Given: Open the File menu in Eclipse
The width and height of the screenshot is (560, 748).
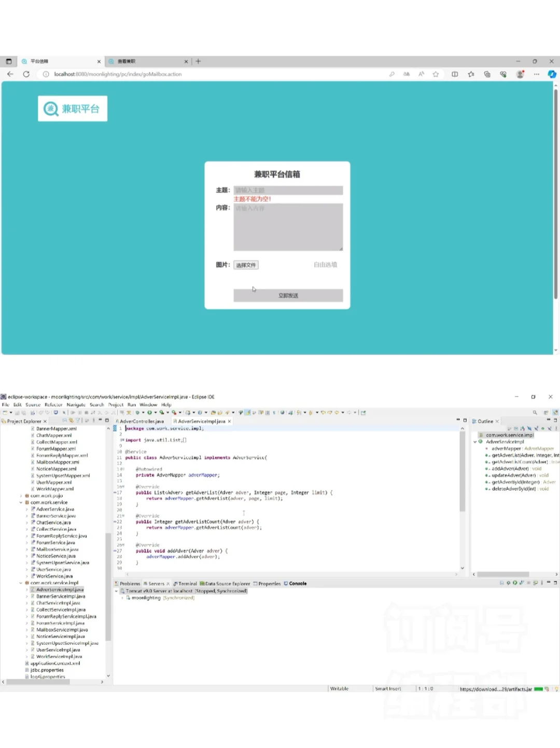Looking at the screenshot, I should click(x=6, y=405).
